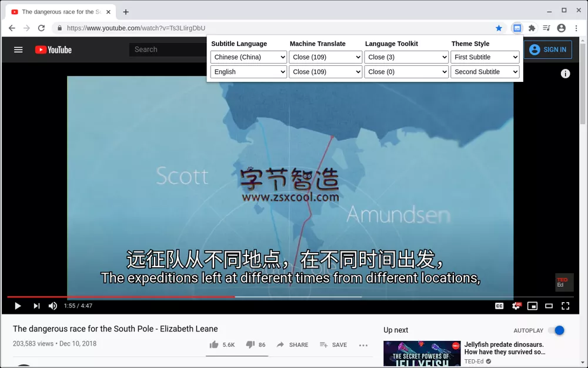Enable miniplayer mode

tap(532, 306)
